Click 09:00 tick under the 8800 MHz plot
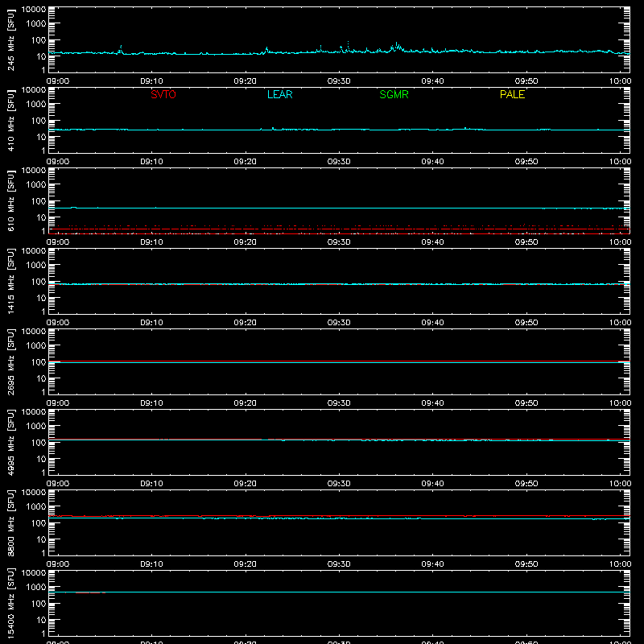 pyautogui.click(x=58, y=564)
